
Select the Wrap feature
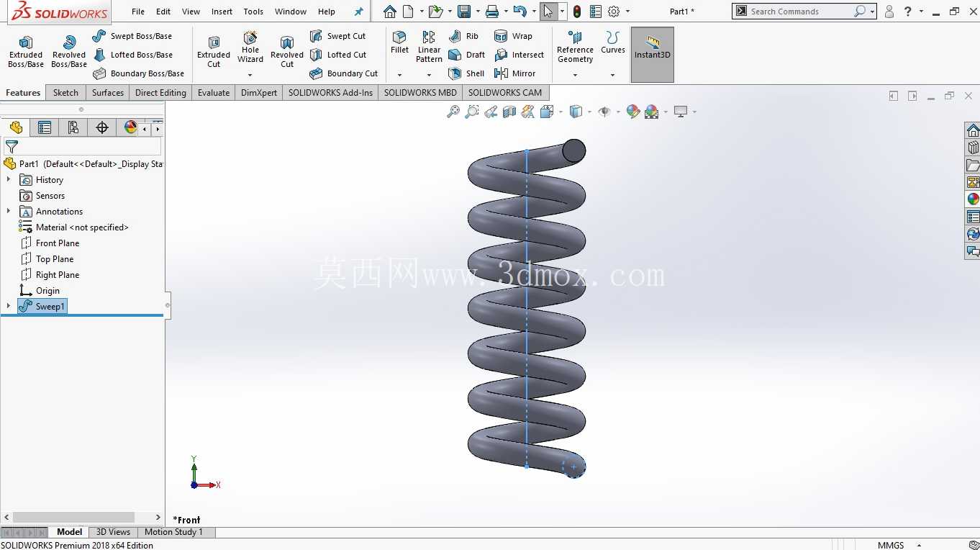coord(514,36)
